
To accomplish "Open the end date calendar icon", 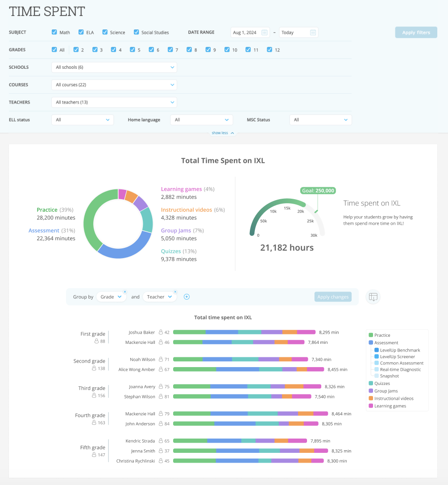I will [x=313, y=33].
